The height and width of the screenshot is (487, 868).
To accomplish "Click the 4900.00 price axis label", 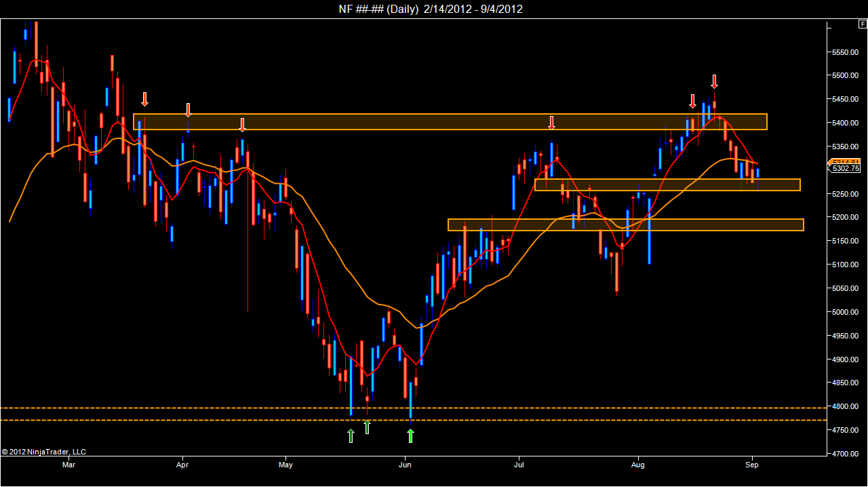I will pyautogui.click(x=846, y=359).
